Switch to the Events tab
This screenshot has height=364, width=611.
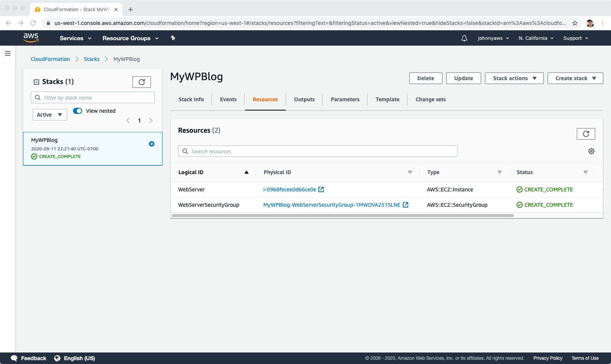pyautogui.click(x=228, y=99)
